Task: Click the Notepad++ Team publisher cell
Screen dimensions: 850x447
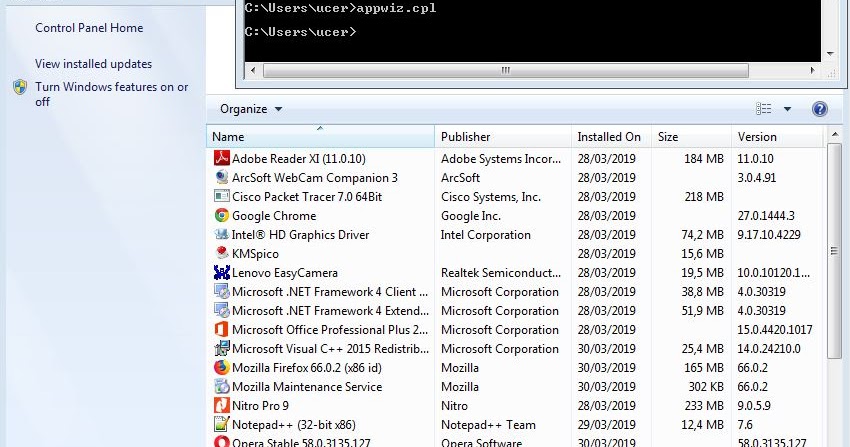Action: point(488,425)
